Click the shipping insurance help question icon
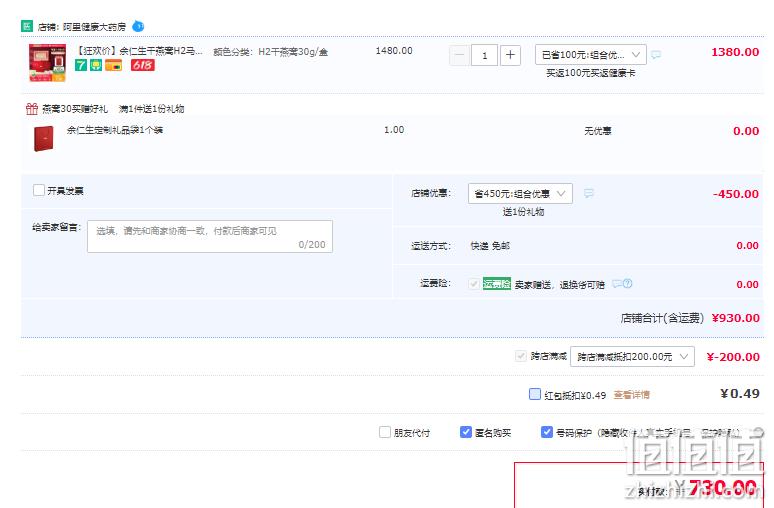 pos(627,283)
